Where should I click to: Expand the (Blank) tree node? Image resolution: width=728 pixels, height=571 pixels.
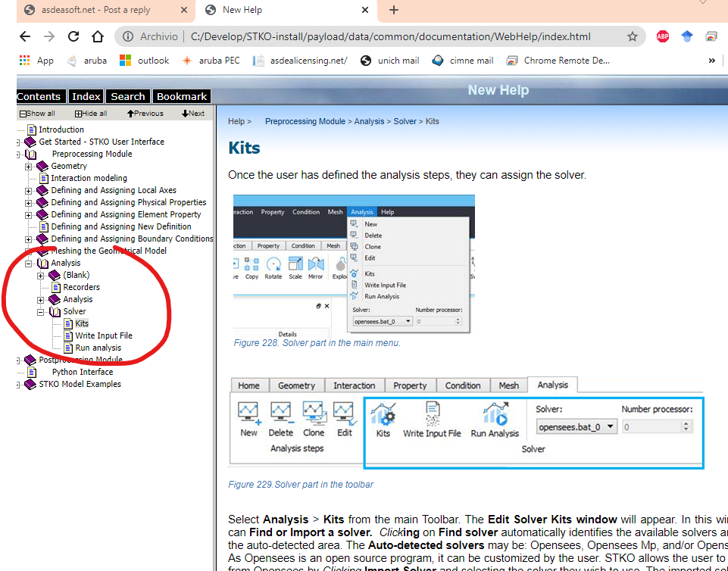(41, 276)
